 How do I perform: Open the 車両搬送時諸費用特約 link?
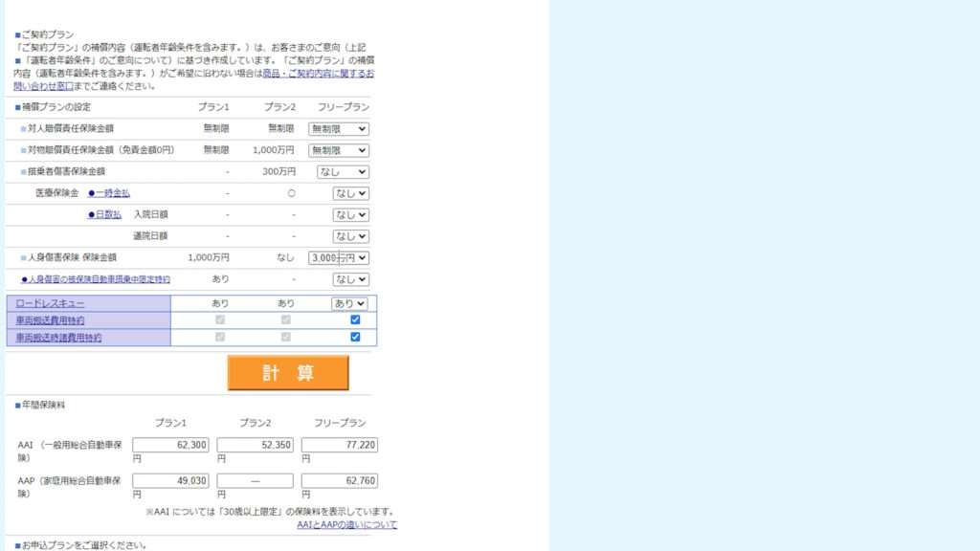pyautogui.click(x=58, y=338)
